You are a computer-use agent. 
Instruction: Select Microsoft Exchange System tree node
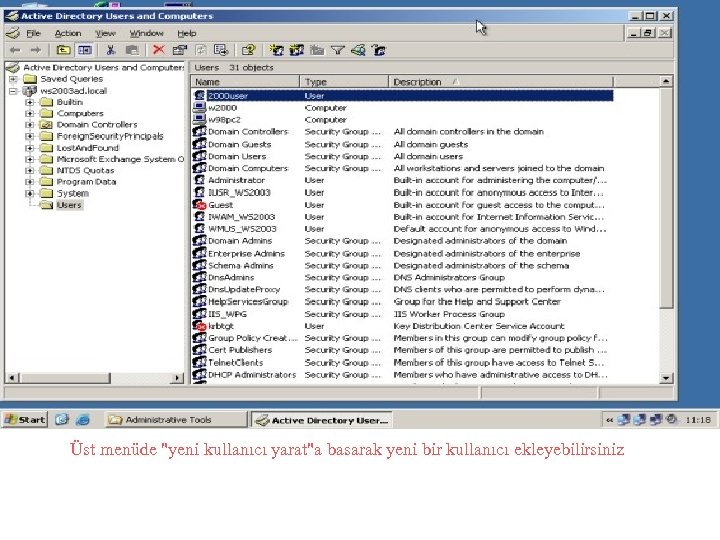coord(119,159)
